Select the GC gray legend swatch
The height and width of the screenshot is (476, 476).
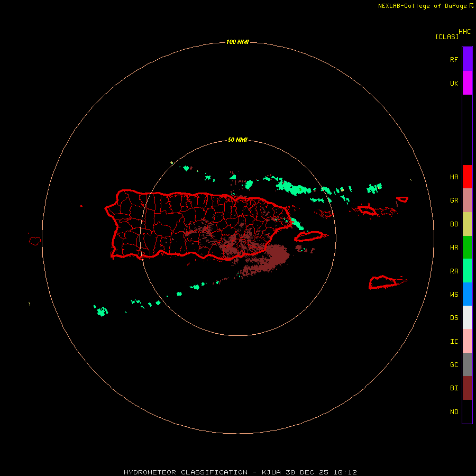tap(467, 364)
